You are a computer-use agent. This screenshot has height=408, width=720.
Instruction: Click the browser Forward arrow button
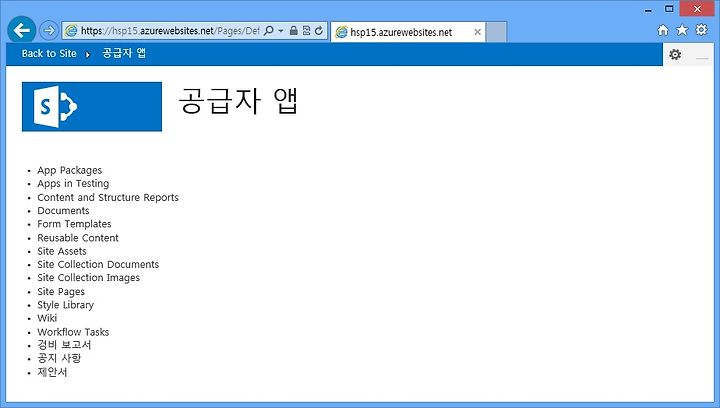(49, 31)
